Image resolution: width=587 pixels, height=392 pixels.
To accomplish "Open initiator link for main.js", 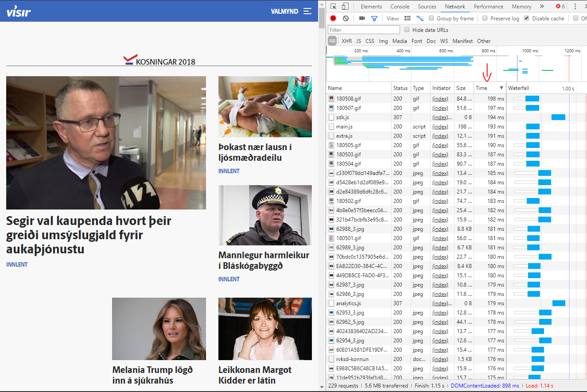I will (x=440, y=127).
